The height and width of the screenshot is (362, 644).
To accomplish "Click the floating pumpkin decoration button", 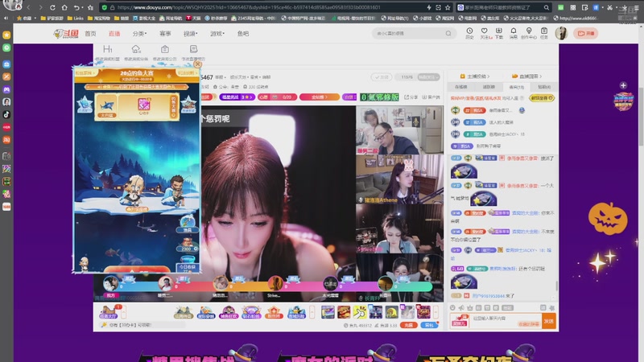I will (608, 218).
